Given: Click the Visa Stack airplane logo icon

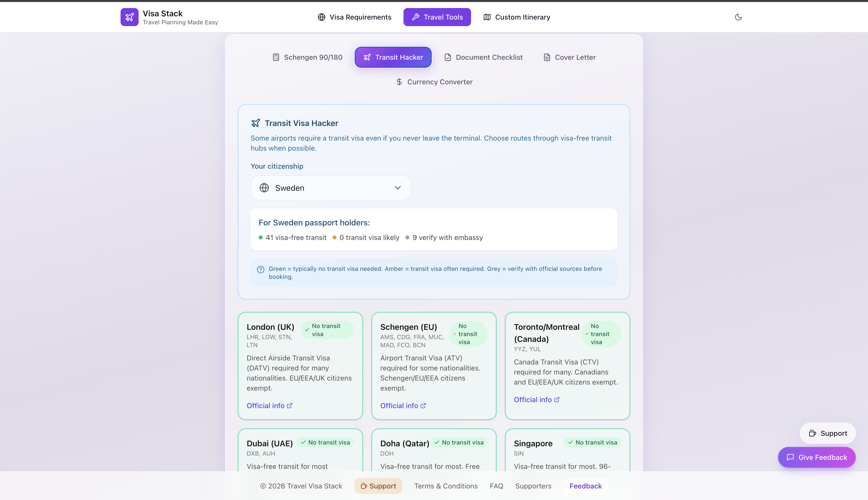Looking at the screenshot, I should click(129, 17).
